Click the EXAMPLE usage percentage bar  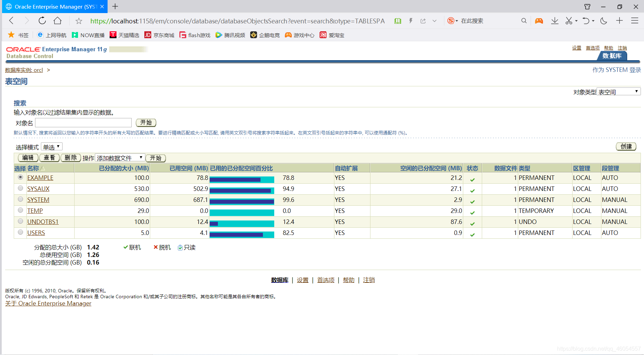[242, 179]
